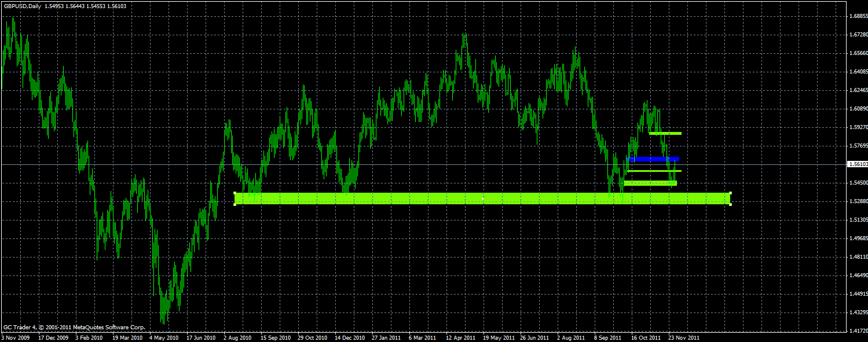The image size is (868, 342).
Task: Select the blue rectangle on the chart
Action: click(653, 159)
